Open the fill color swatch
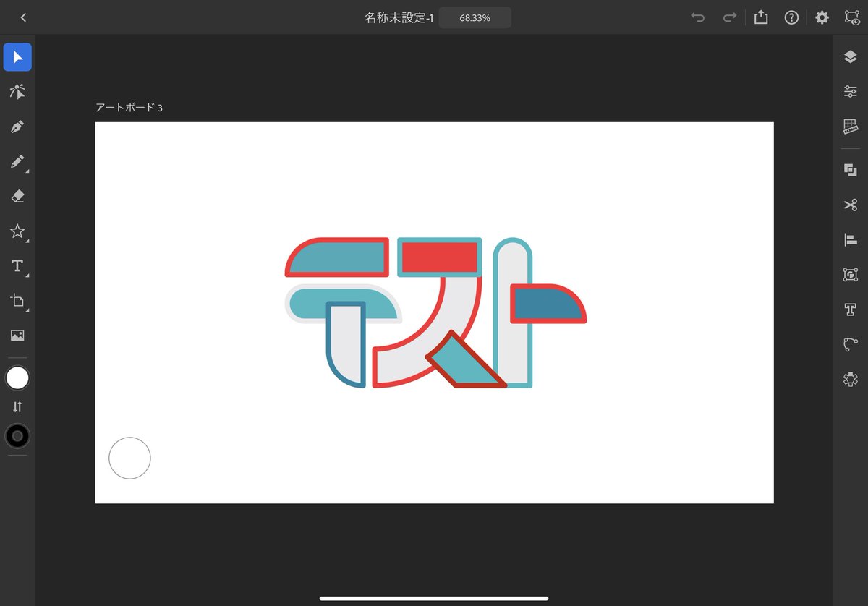Screen dimensions: 868x606 coord(17,377)
